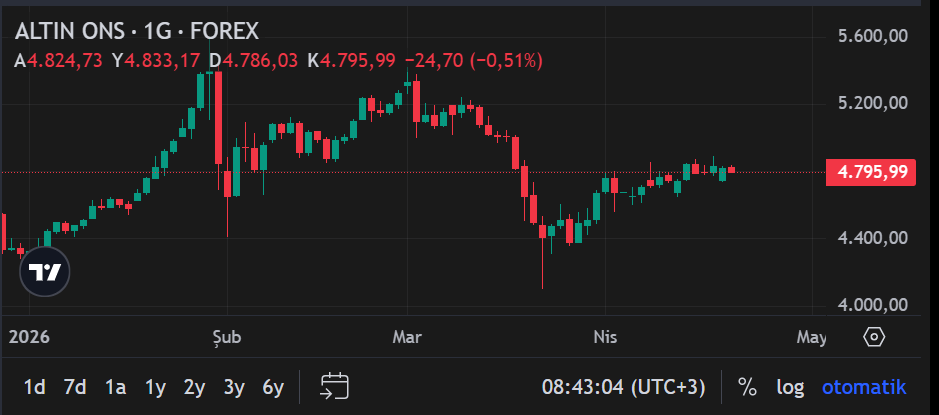
Task: Set the chart range to 3y
Action: coord(234,386)
